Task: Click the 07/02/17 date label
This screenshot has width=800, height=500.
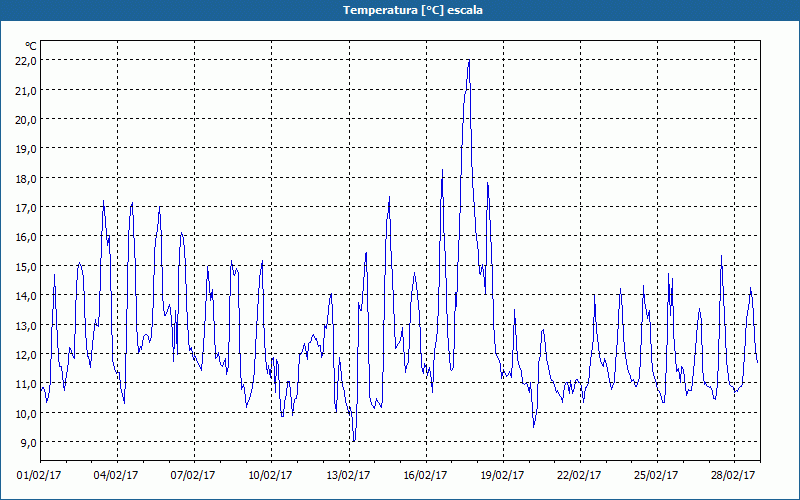Action: (x=193, y=475)
